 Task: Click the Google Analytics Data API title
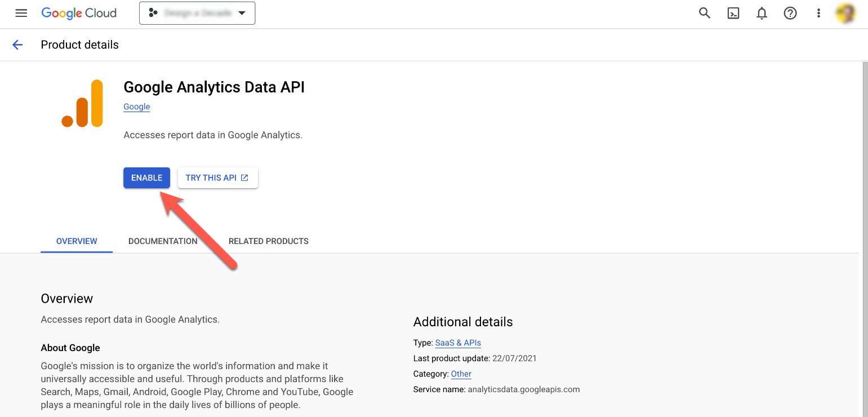[x=214, y=87]
